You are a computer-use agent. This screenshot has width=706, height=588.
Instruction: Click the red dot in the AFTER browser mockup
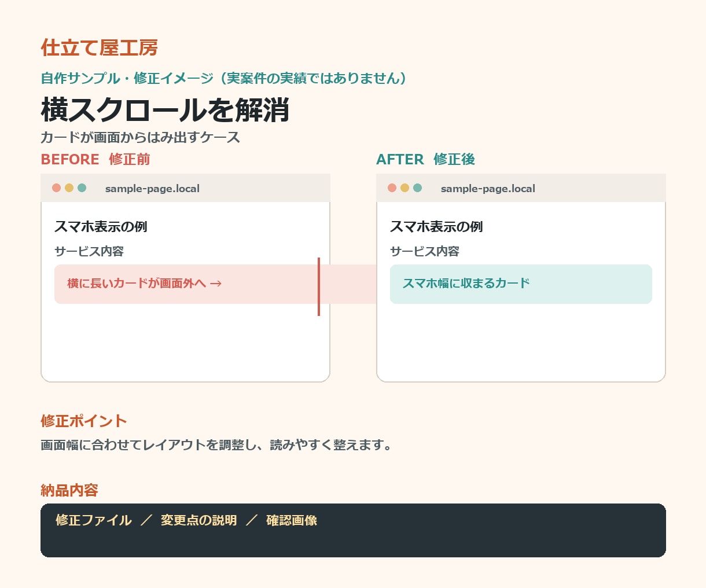click(392, 188)
